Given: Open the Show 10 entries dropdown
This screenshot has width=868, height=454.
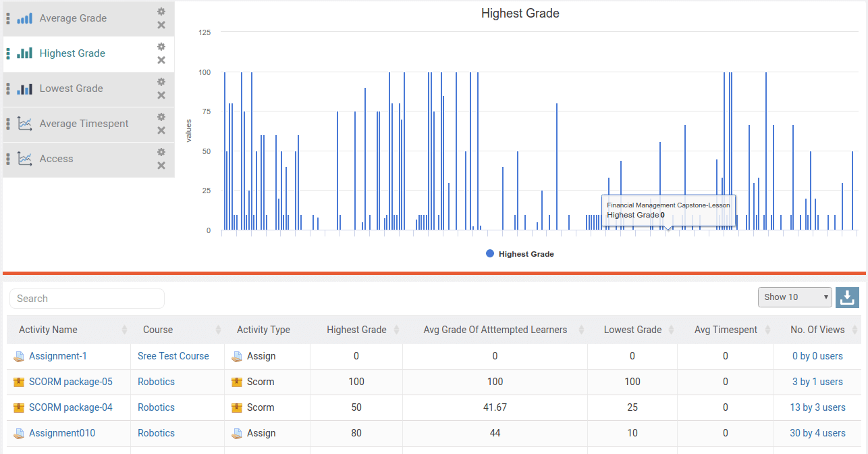Looking at the screenshot, I should pos(794,297).
